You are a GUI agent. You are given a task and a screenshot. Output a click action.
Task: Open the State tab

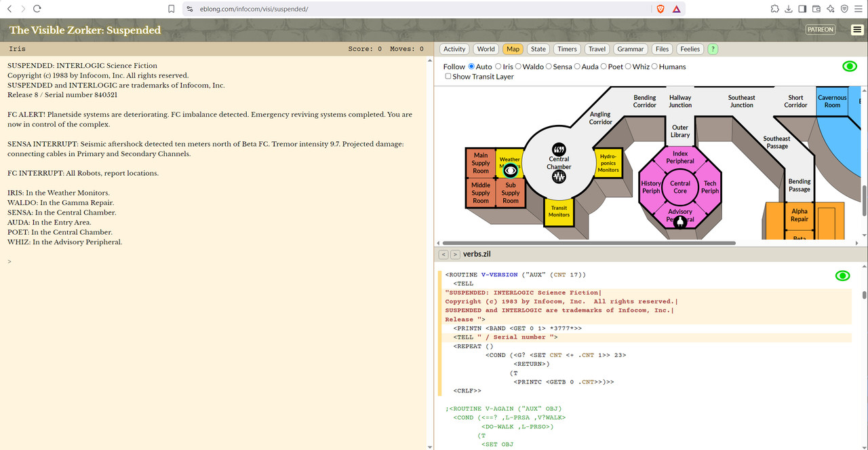tap(538, 49)
